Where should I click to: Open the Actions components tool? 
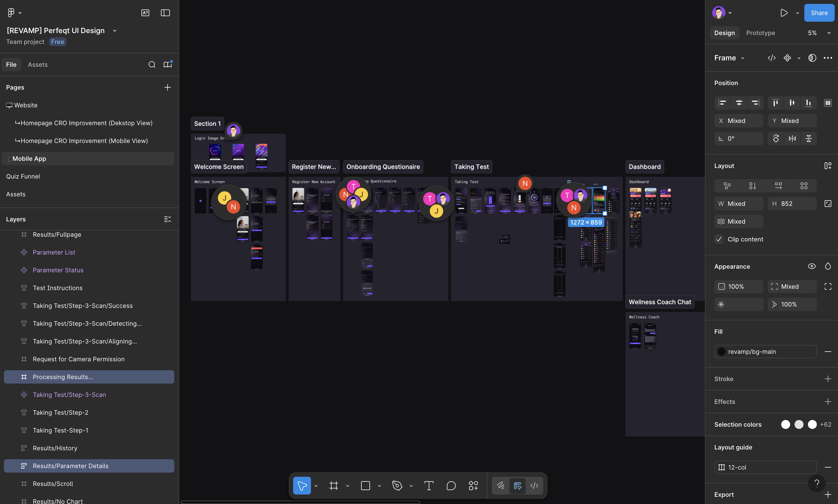click(x=473, y=486)
